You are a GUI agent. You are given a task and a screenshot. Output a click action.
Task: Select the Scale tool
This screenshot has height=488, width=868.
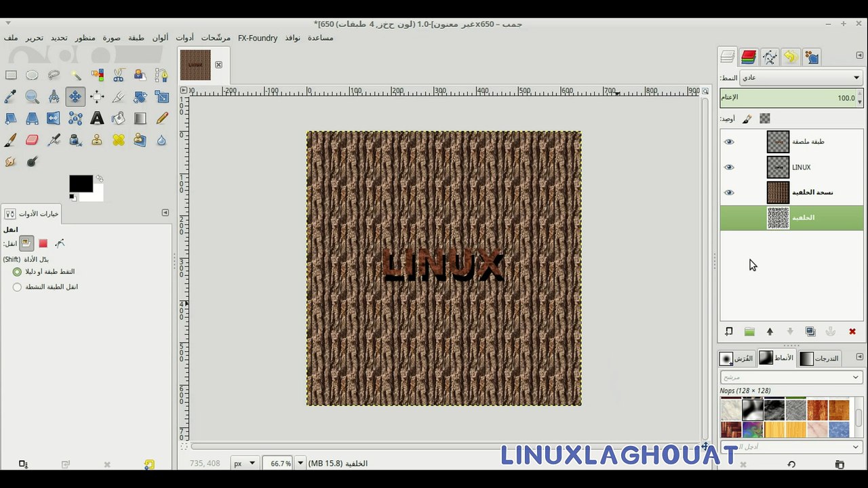click(161, 97)
